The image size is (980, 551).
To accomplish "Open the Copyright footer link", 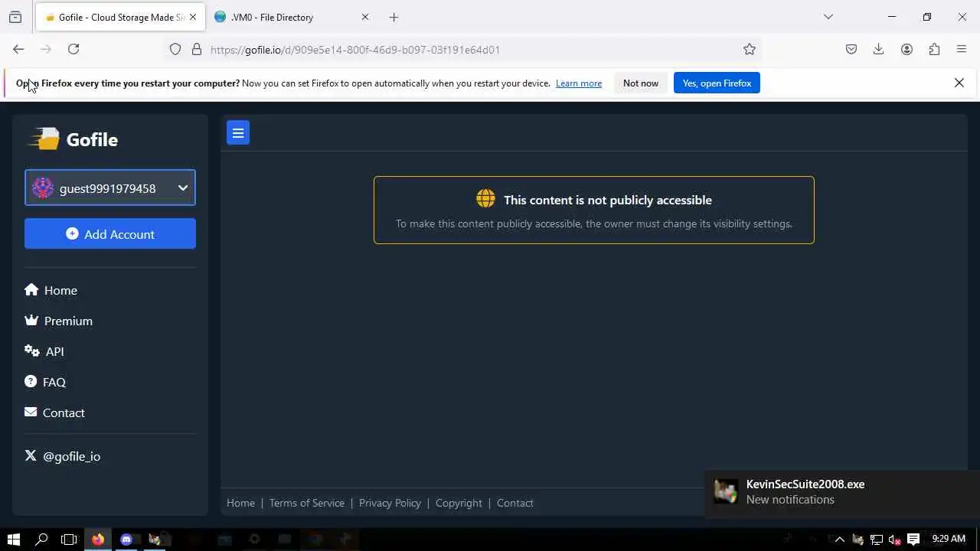I will pyautogui.click(x=459, y=503).
